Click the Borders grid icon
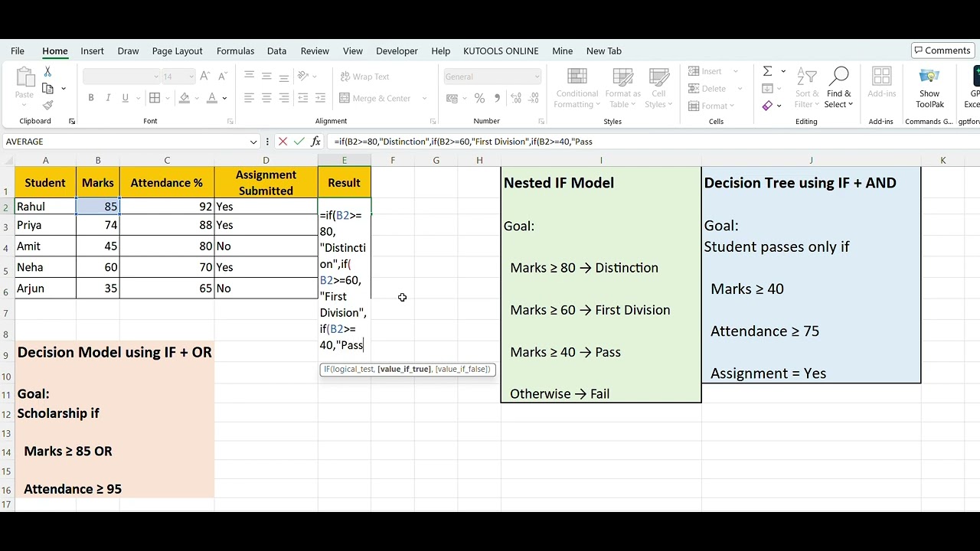This screenshot has height=551, width=980. pos(155,98)
